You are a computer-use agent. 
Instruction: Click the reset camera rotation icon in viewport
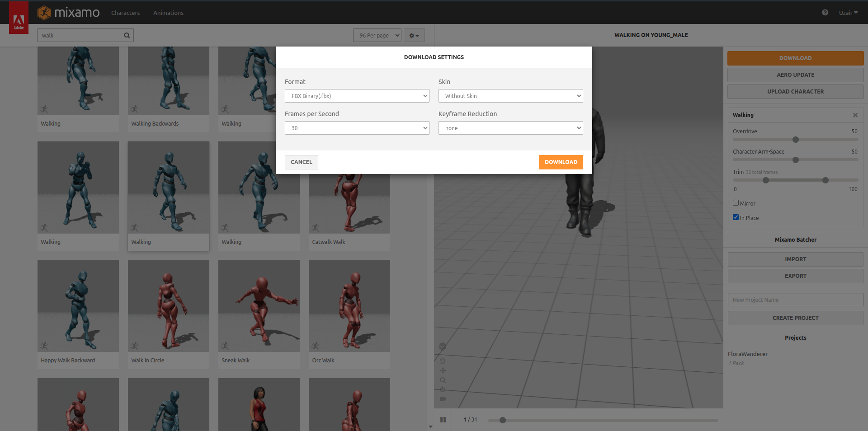pyautogui.click(x=443, y=361)
